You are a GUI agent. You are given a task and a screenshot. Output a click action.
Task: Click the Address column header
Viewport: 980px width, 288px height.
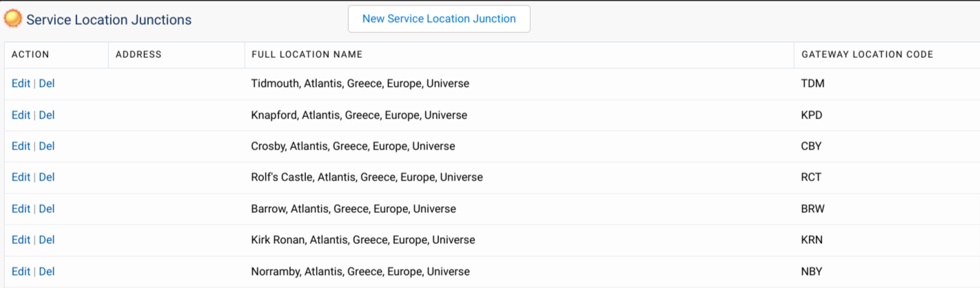tap(139, 54)
